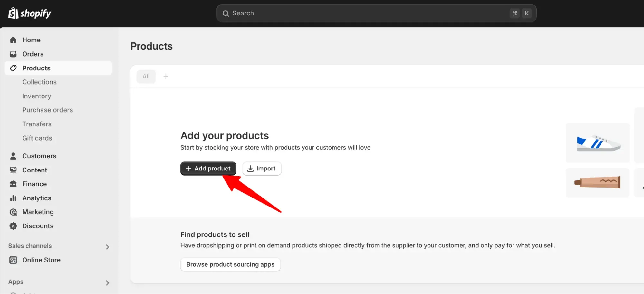Open Analytics via bar chart icon
This screenshot has width=644, height=294.
[x=13, y=198]
